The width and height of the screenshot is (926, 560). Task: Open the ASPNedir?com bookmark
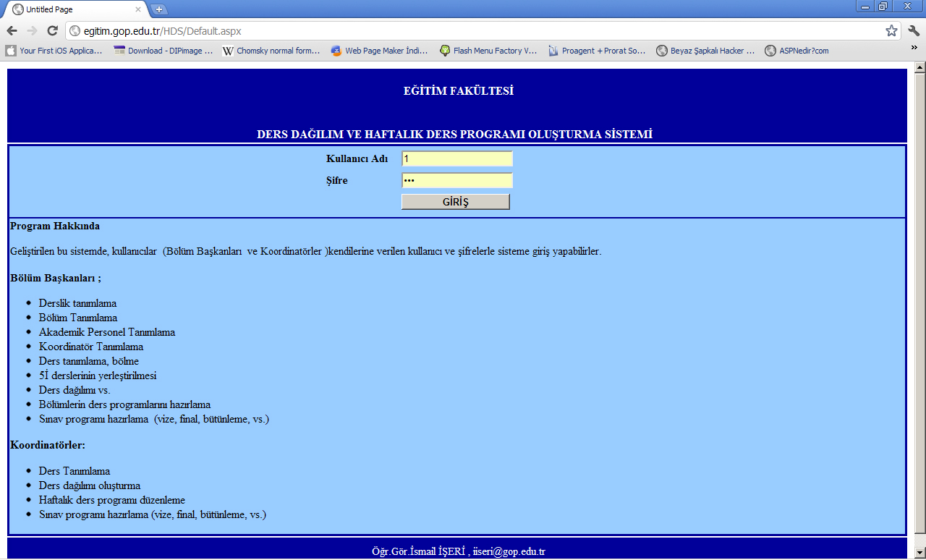point(797,51)
